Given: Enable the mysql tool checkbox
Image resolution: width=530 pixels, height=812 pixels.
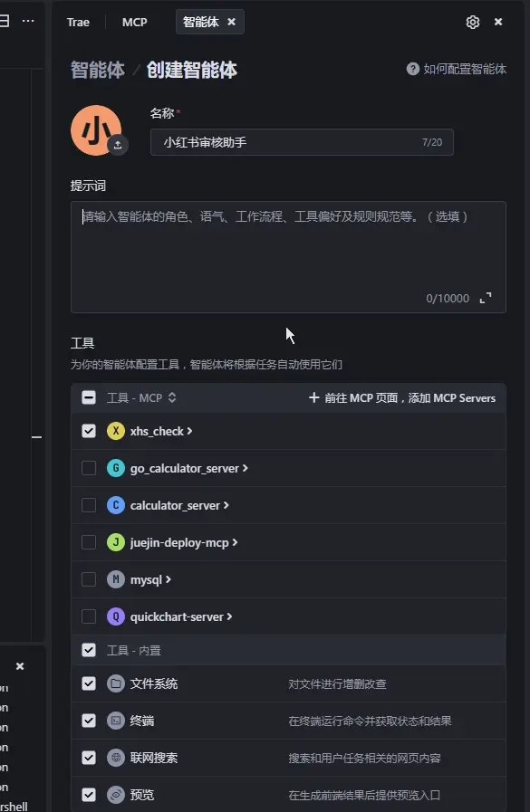Looking at the screenshot, I should pyautogui.click(x=89, y=579).
